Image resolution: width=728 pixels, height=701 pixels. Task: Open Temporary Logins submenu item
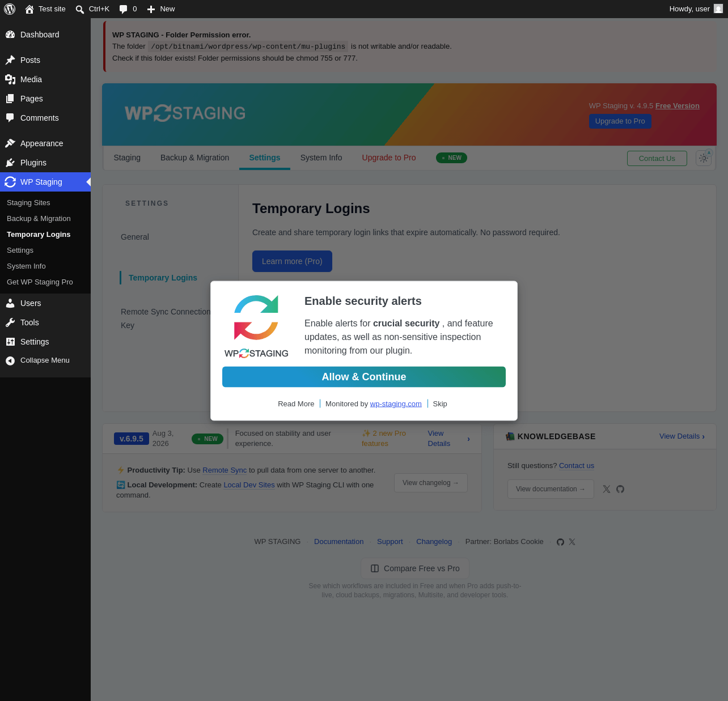tap(39, 235)
